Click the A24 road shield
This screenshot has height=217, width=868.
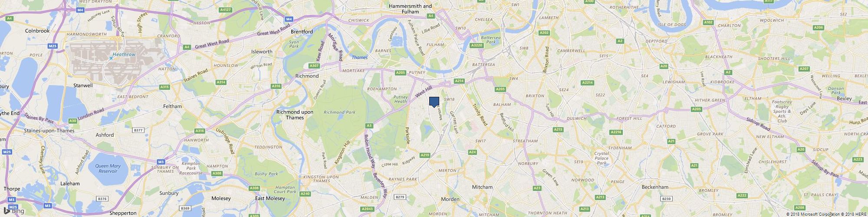tap(473, 152)
